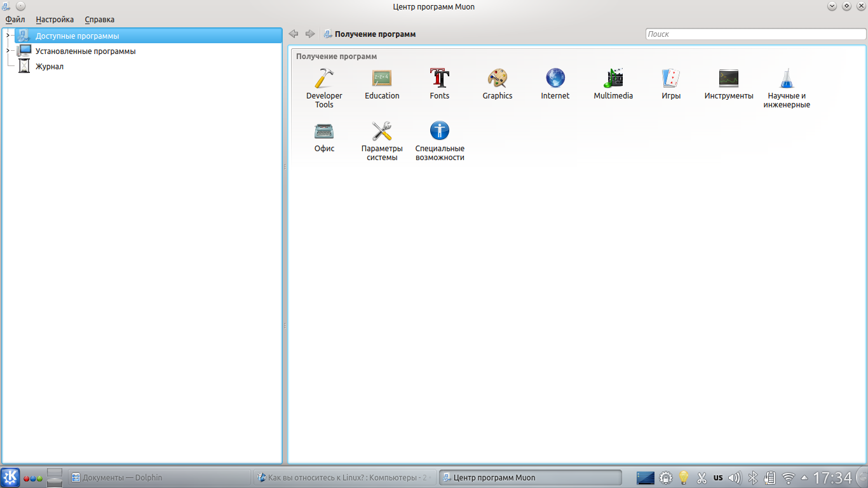Open the volume speaker tray icon
Viewport: 868px width, 488px height.
735,478
